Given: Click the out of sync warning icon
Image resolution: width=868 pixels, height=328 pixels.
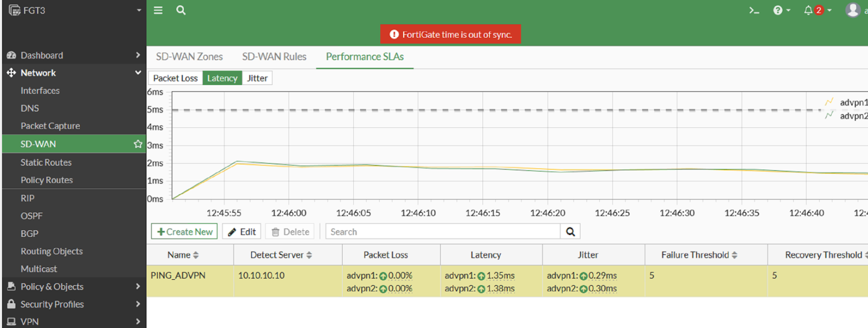Looking at the screenshot, I should pyautogui.click(x=394, y=34).
